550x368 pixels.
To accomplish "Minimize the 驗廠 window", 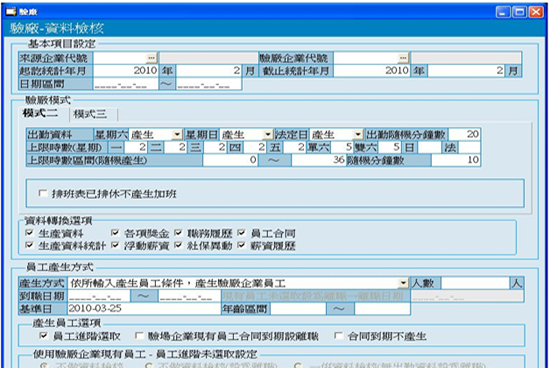I will tap(503, 12).
